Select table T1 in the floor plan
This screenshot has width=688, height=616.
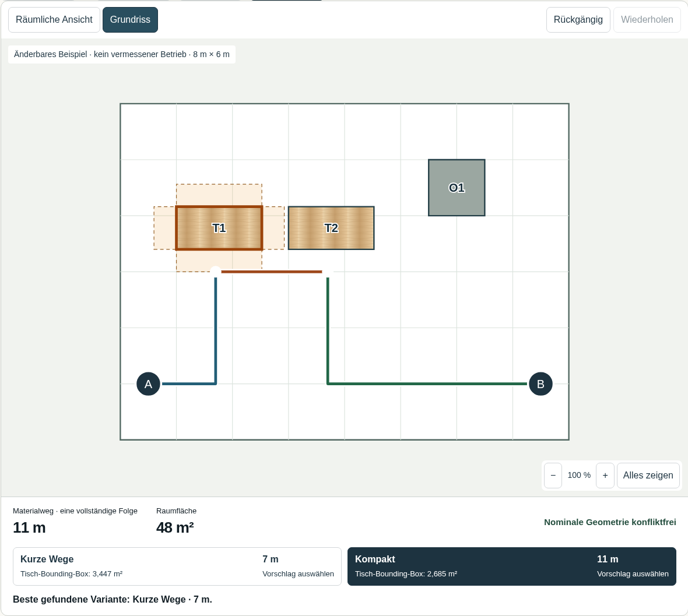click(219, 228)
